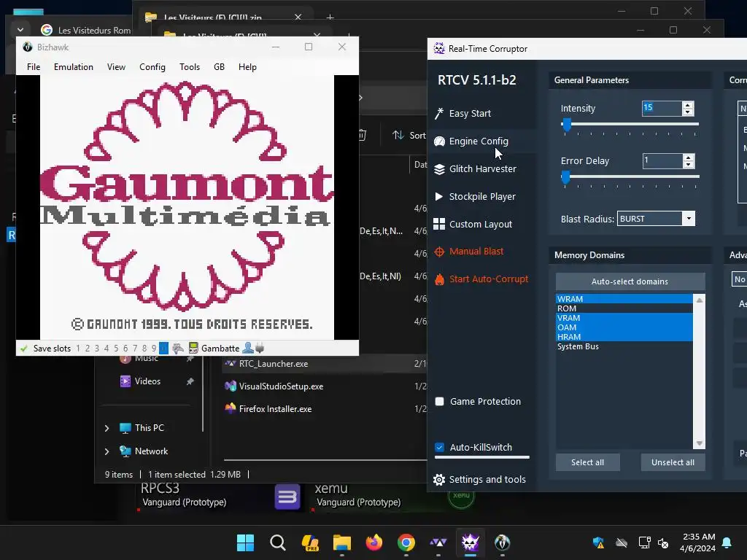
Task: Select Bizhawk save slot 1
Action: [x=78, y=349]
